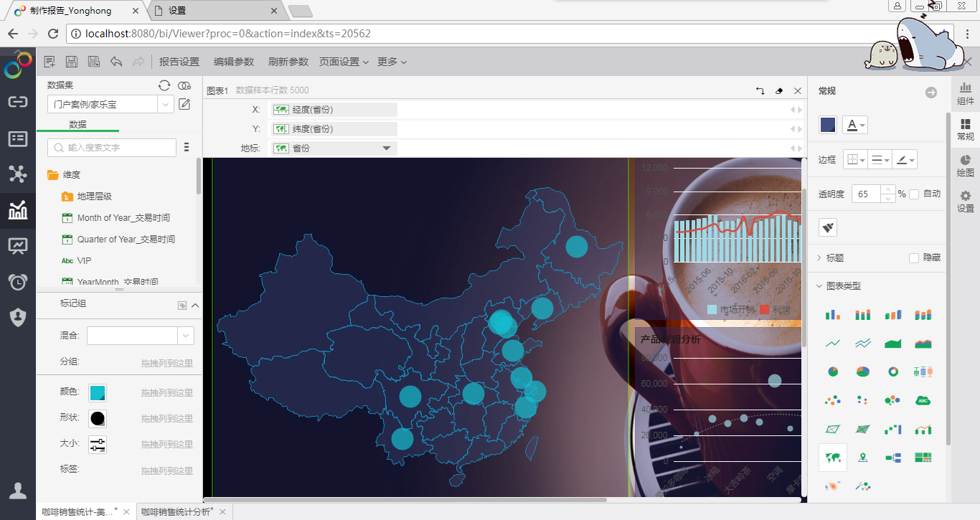Switch to the 咖啡销售统计分析 bottom tab
The width and height of the screenshot is (980, 520).
pos(177,512)
